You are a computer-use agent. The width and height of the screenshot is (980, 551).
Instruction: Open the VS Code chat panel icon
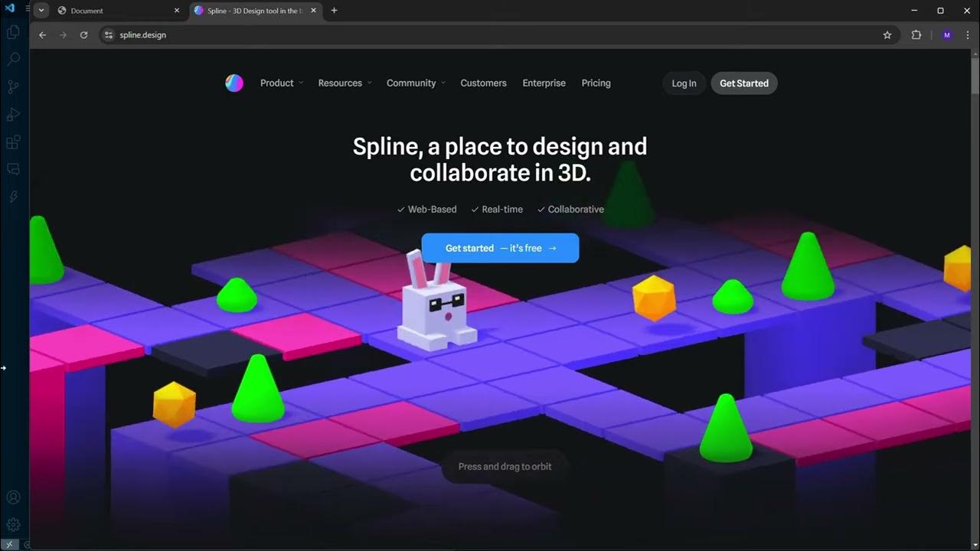(13, 169)
